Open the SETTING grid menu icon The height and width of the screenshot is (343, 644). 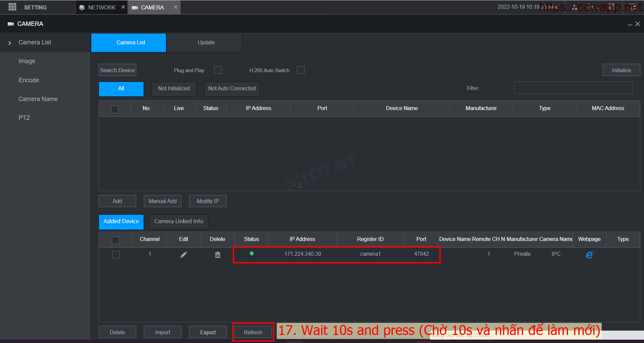click(12, 7)
